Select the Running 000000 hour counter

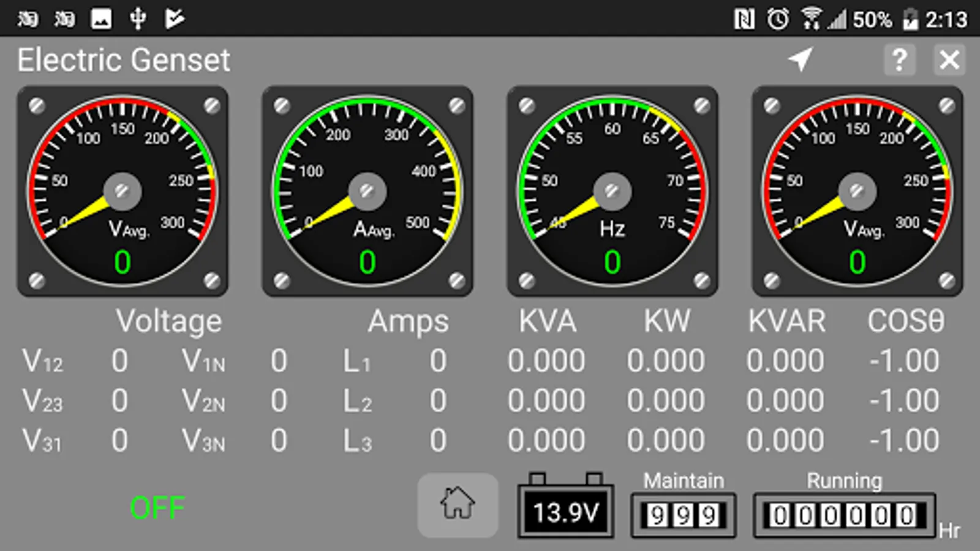[x=845, y=515]
